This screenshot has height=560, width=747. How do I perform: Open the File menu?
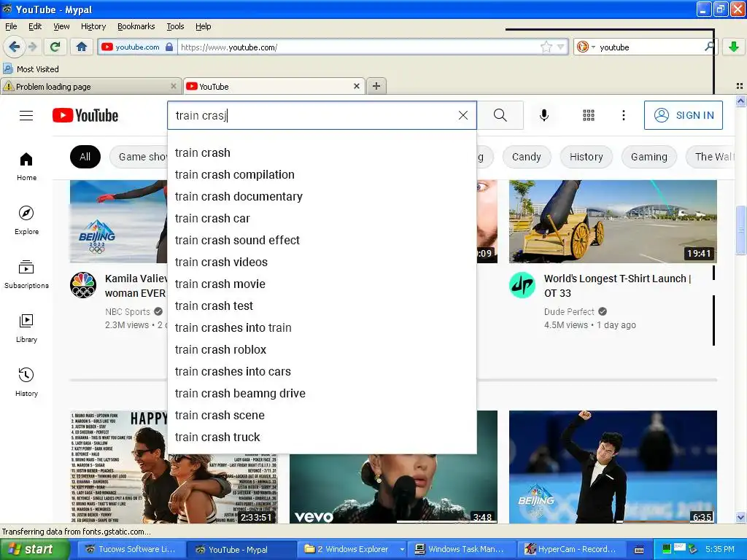pyautogui.click(x=11, y=26)
